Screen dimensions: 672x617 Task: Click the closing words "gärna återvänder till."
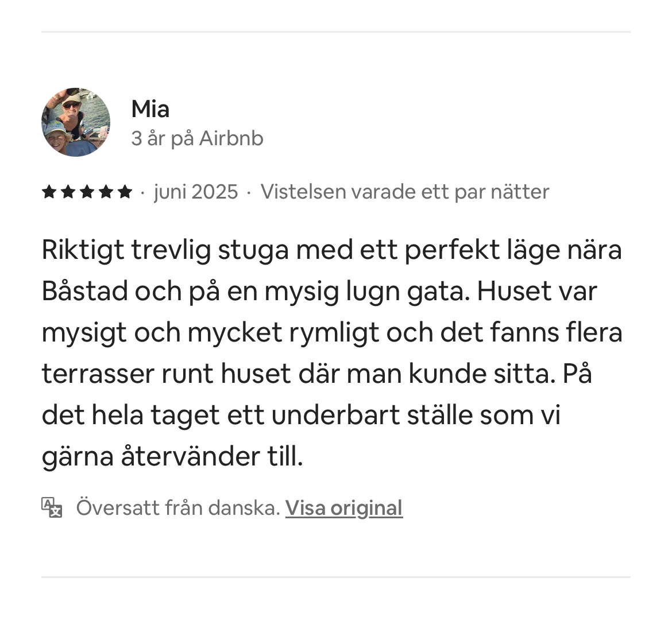[172, 457]
